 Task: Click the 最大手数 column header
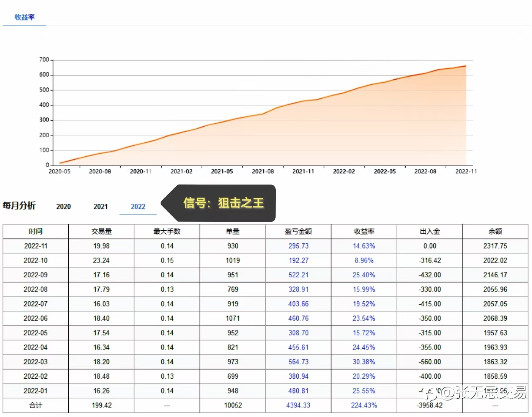point(167,232)
